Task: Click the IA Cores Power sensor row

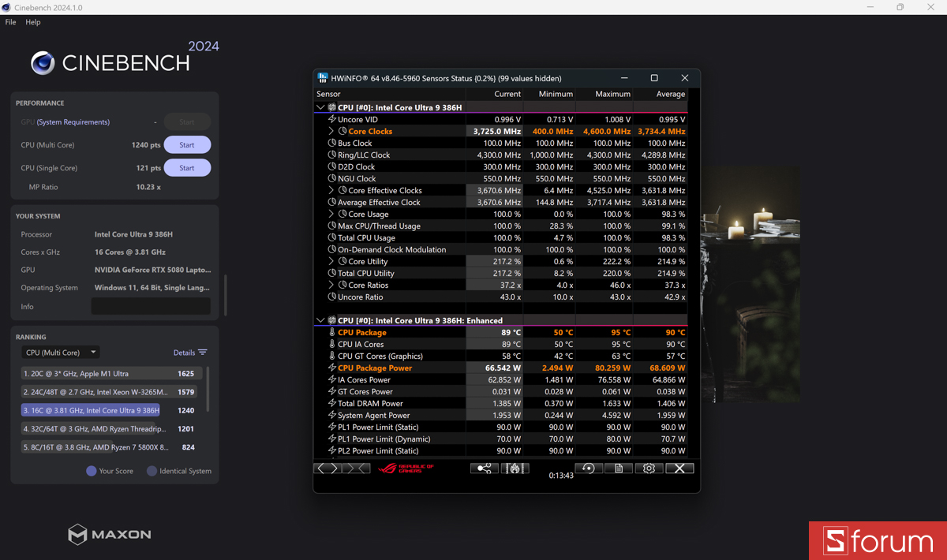Action: tap(501, 379)
